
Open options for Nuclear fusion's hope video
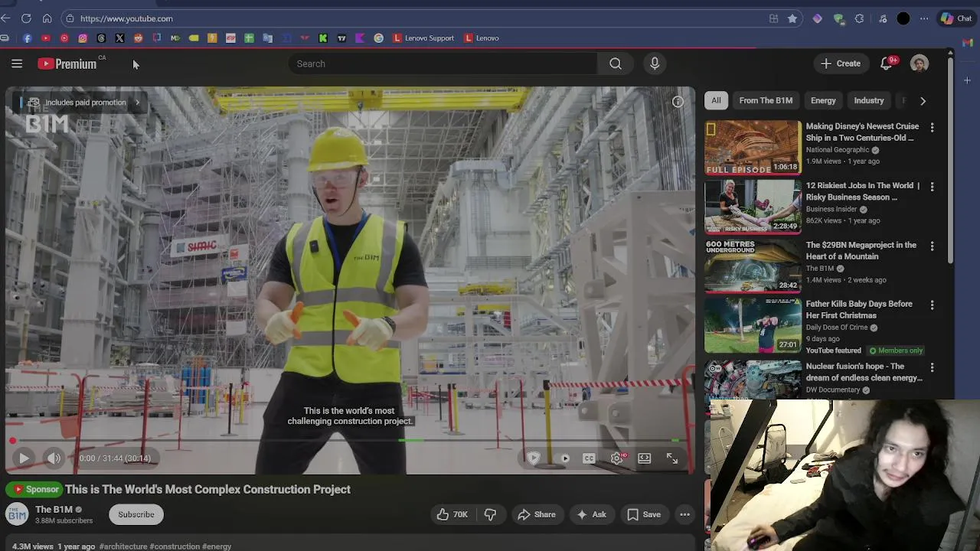click(x=932, y=367)
